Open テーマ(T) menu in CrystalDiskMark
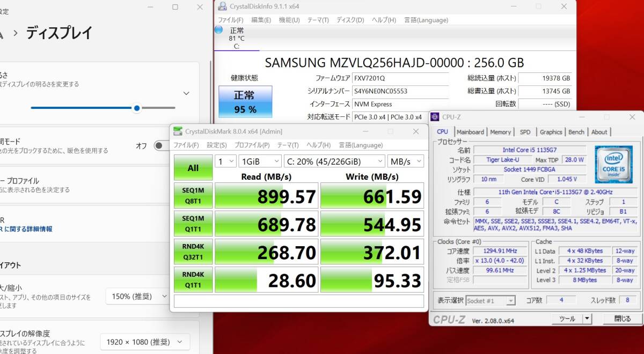This screenshot has width=644, height=354. point(288,145)
